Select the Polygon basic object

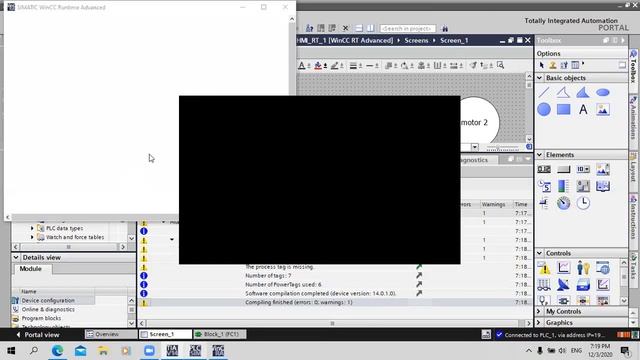tap(583, 92)
